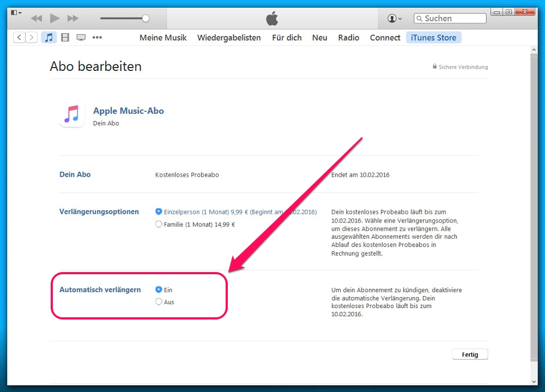Open the Music library icon

pyautogui.click(x=49, y=38)
